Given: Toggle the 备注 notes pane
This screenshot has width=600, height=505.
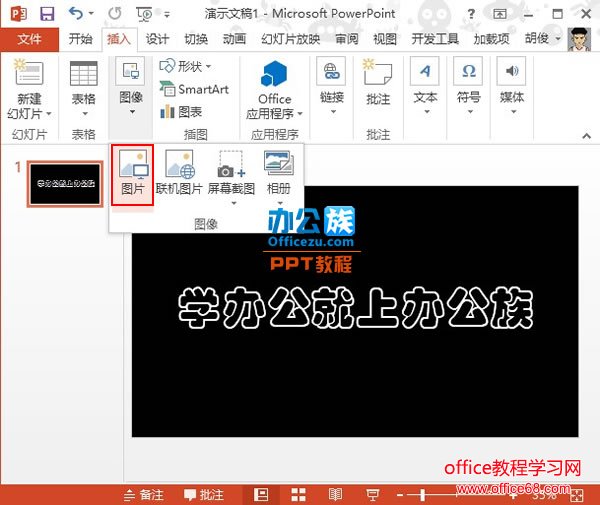Looking at the screenshot, I should coord(144,495).
